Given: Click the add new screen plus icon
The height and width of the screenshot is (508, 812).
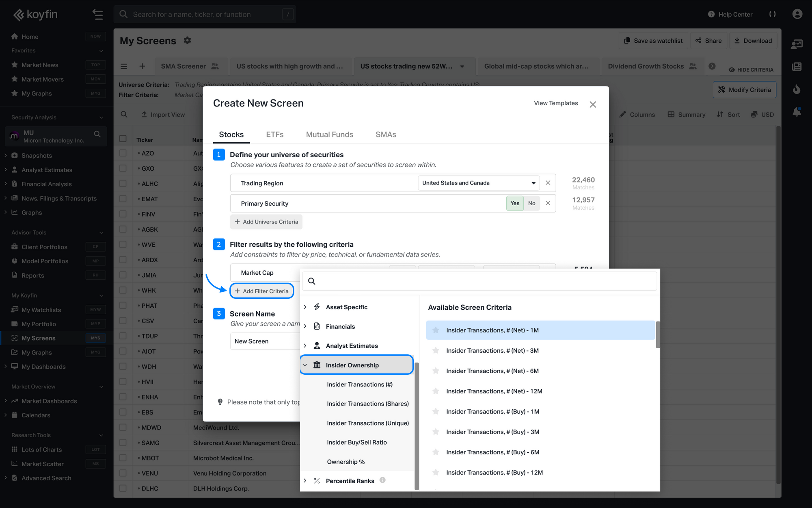Looking at the screenshot, I should pyautogui.click(x=142, y=66).
